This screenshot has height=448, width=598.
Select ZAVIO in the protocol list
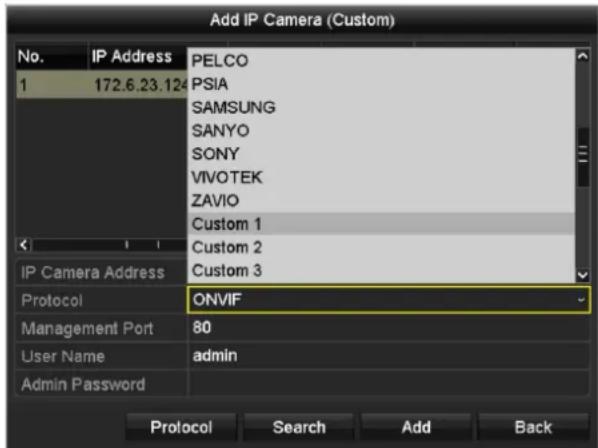381,200
